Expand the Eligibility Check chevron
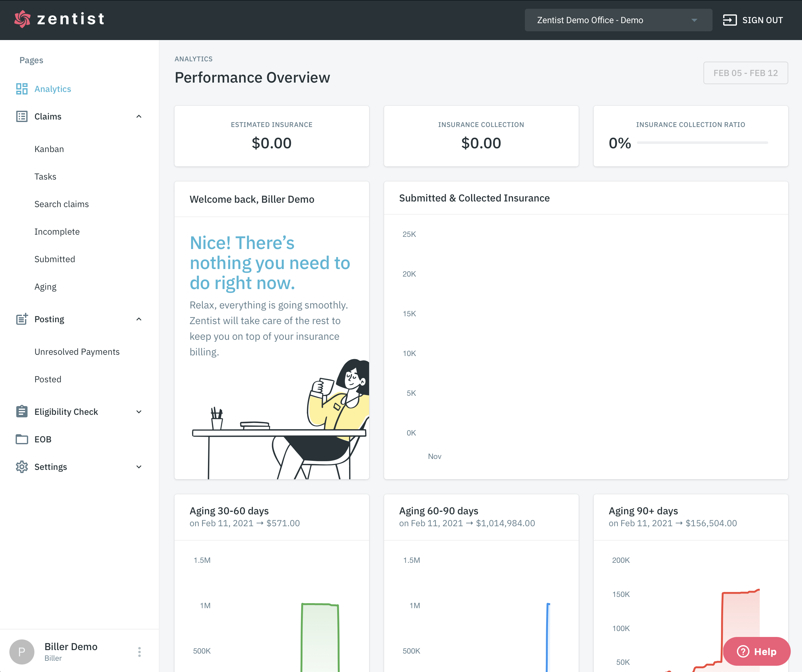The height and width of the screenshot is (672, 802). 139,411
